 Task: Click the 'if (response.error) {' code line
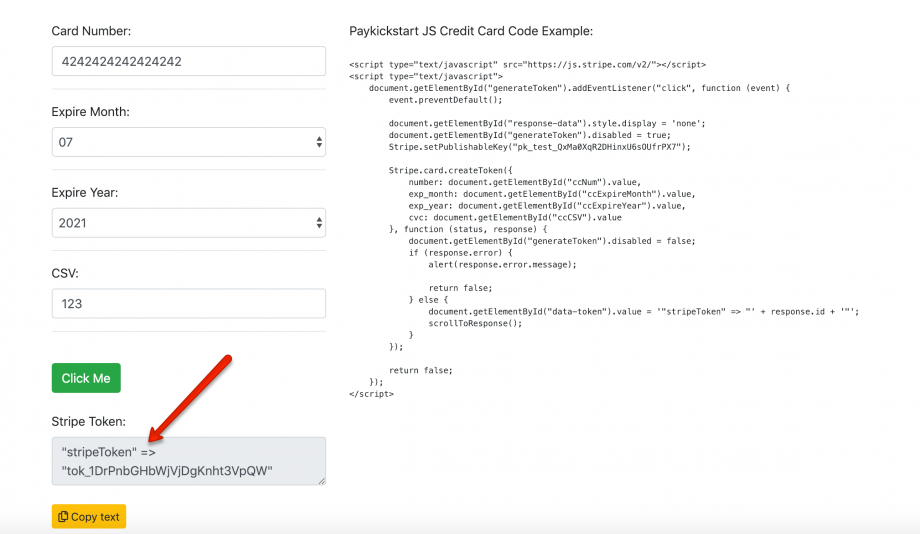coord(460,252)
